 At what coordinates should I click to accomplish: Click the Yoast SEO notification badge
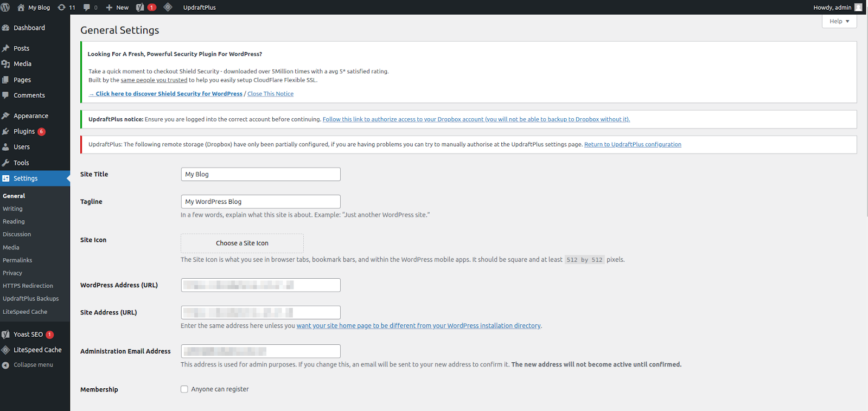[49, 335]
